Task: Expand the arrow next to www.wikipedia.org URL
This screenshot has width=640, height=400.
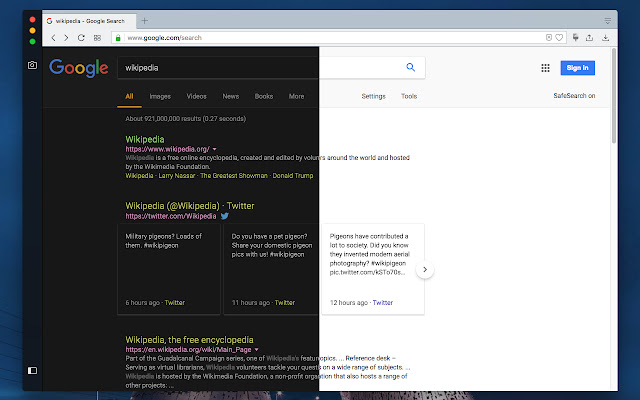Action: [215, 149]
